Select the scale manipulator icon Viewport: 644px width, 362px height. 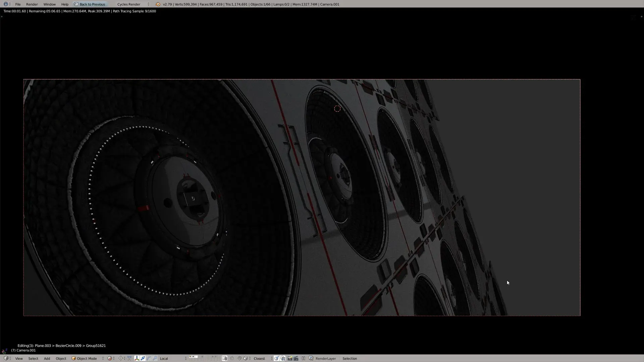point(155,358)
